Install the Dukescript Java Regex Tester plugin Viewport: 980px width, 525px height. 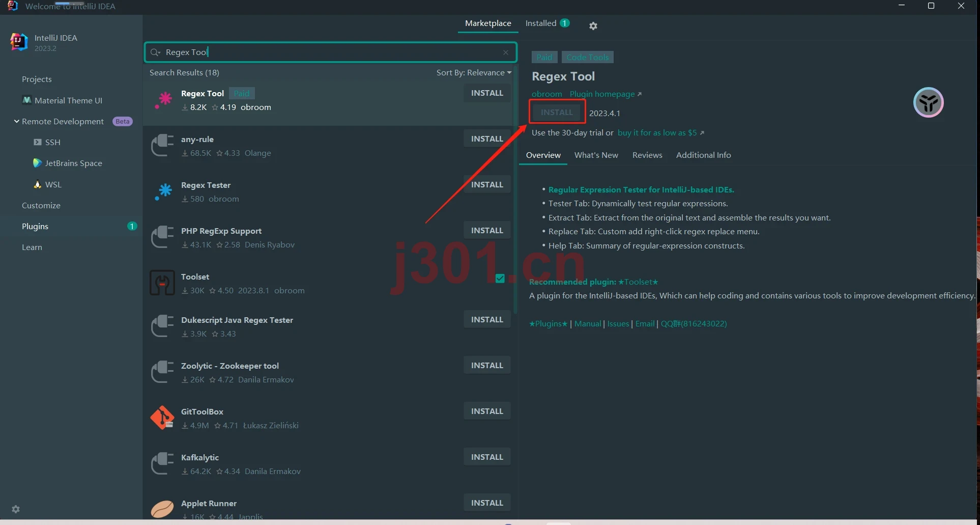pos(487,320)
